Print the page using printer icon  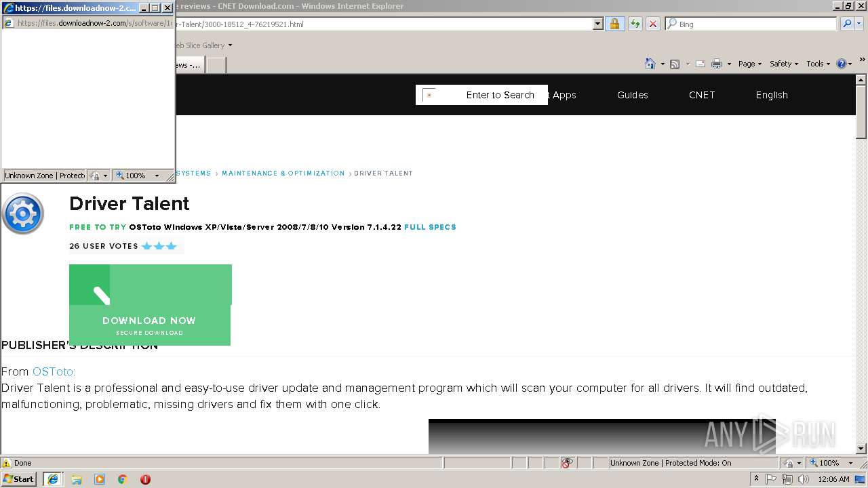tap(717, 64)
